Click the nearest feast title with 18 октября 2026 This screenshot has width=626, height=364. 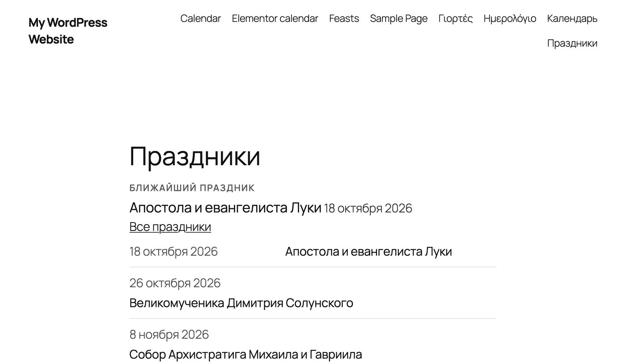[225, 208]
